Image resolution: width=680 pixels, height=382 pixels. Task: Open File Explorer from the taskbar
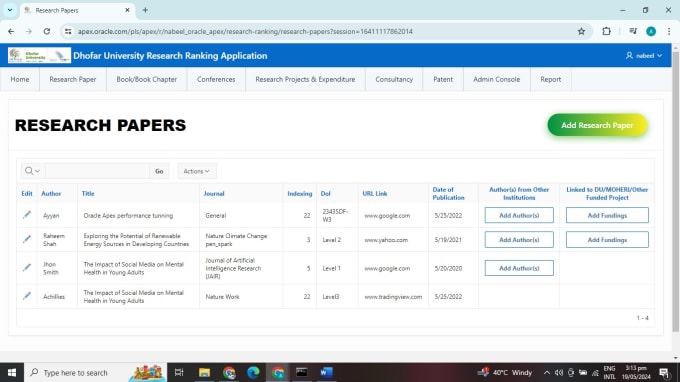204,372
